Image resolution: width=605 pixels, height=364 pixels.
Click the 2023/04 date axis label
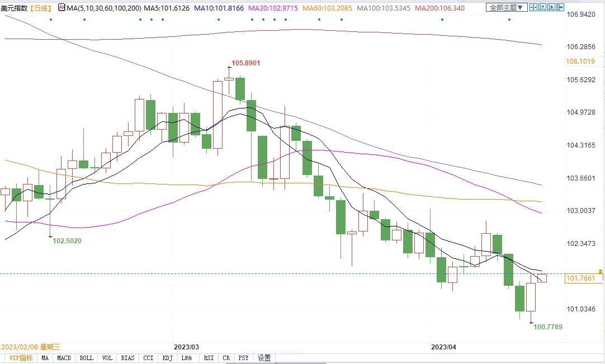[443, 347]
